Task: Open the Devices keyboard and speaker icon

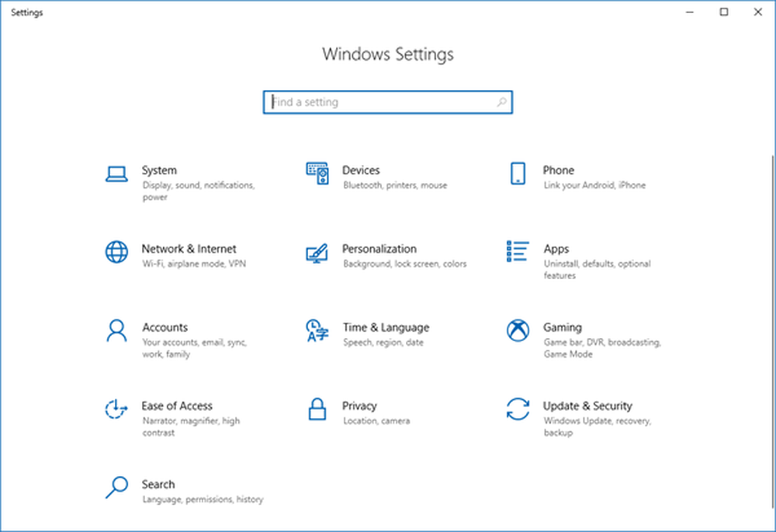Action: 317,173
